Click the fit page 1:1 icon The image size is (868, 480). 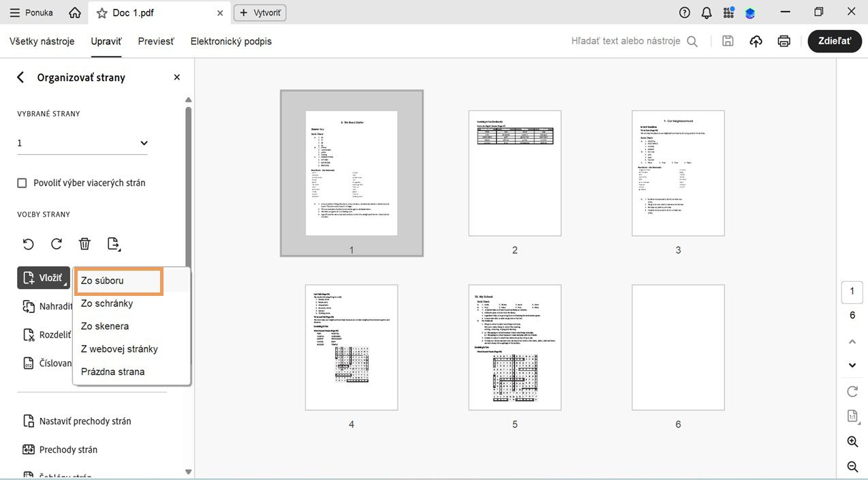tap(852, 416)
